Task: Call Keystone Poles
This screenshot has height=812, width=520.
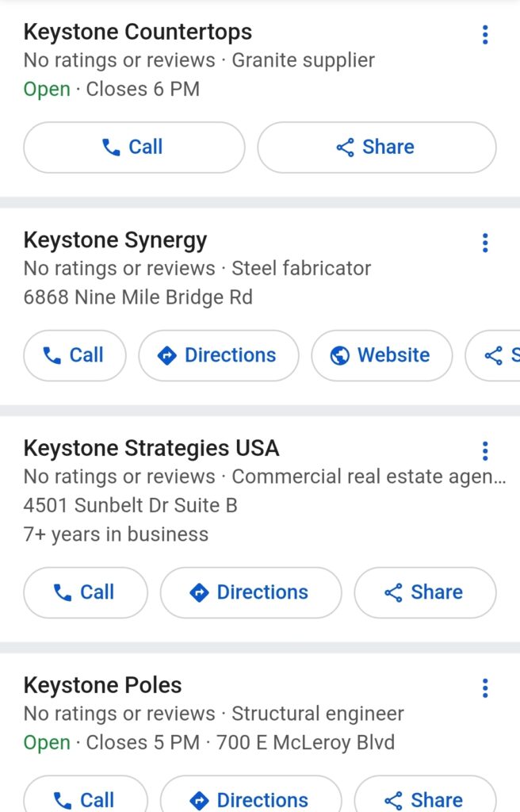Action: 86,798
